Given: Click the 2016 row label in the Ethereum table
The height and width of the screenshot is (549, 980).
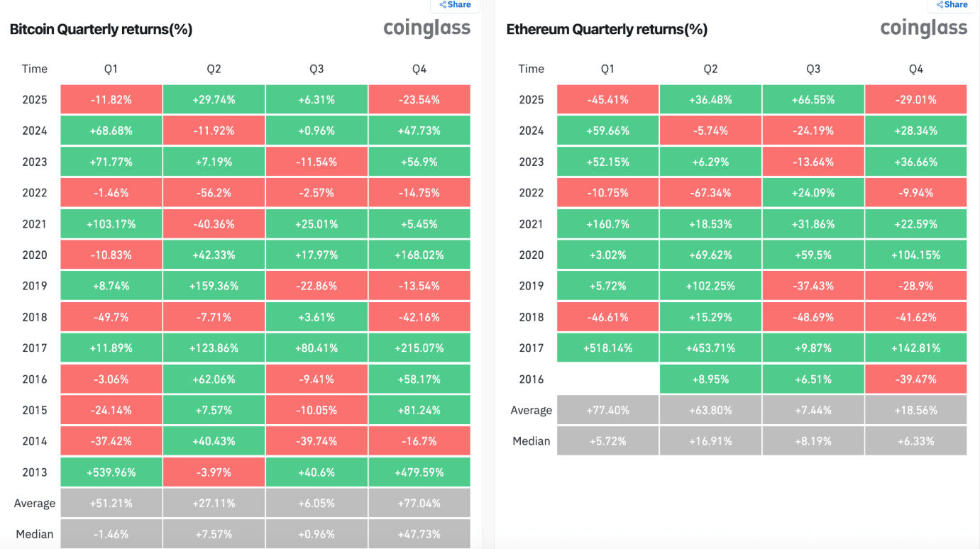Looking at the screenshot, I should (531, 379).
